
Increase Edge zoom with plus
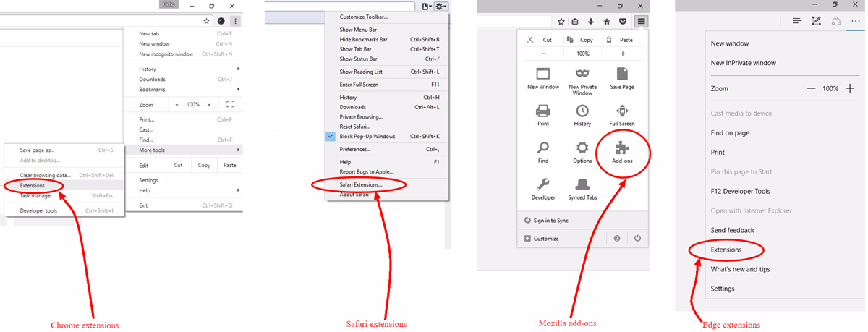[850, 88]
